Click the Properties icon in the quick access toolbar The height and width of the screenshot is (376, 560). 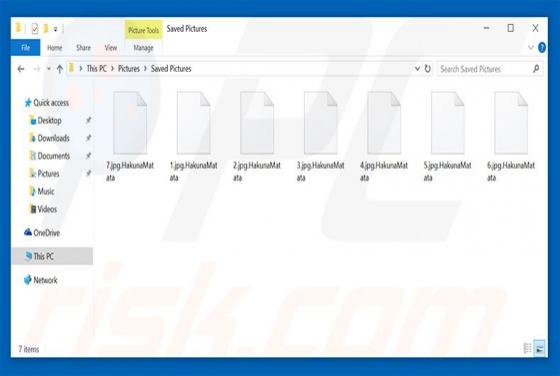click(35, 28)
